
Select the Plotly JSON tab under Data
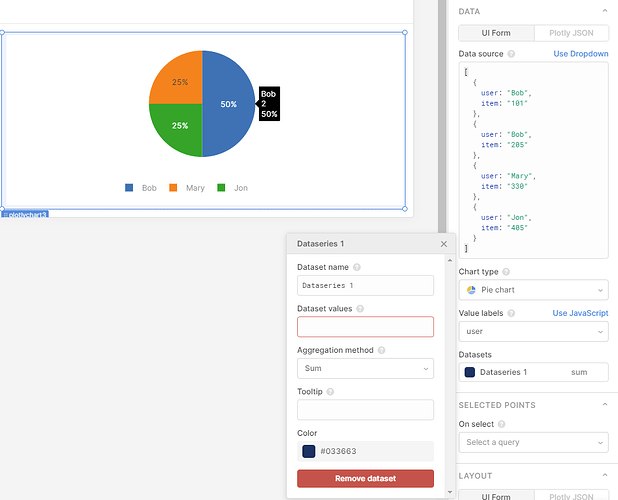tap(571, 33)
